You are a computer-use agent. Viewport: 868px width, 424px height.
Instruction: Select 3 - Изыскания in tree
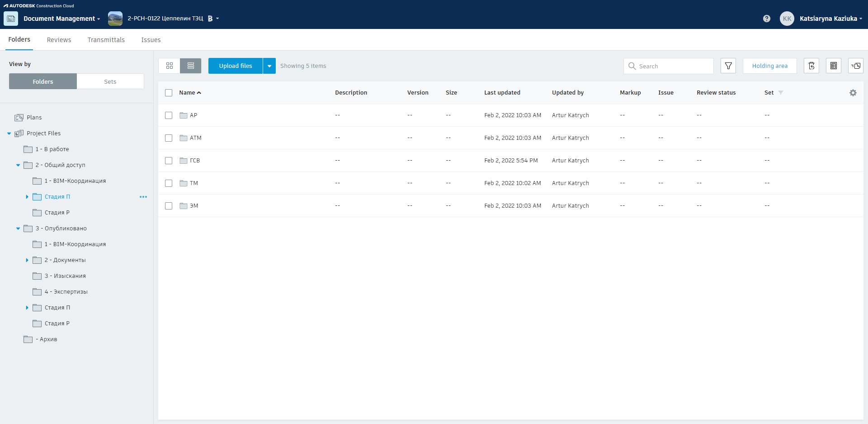click(65, 276)
